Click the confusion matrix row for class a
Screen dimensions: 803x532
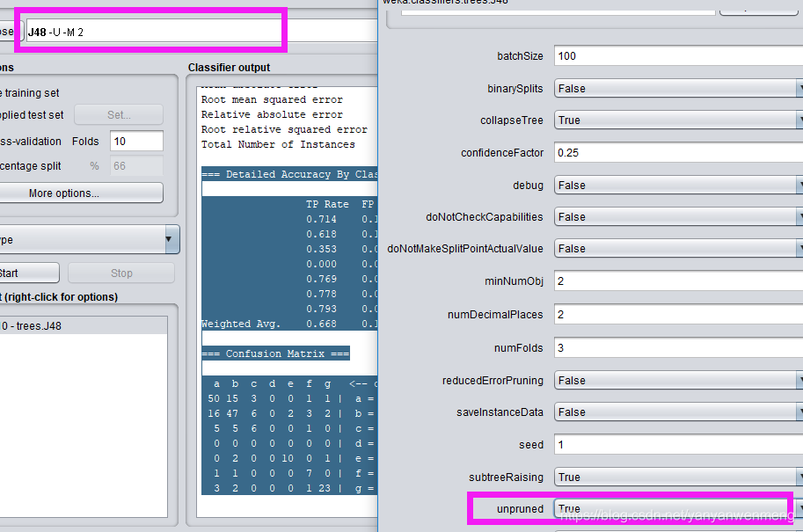[290, 399]
